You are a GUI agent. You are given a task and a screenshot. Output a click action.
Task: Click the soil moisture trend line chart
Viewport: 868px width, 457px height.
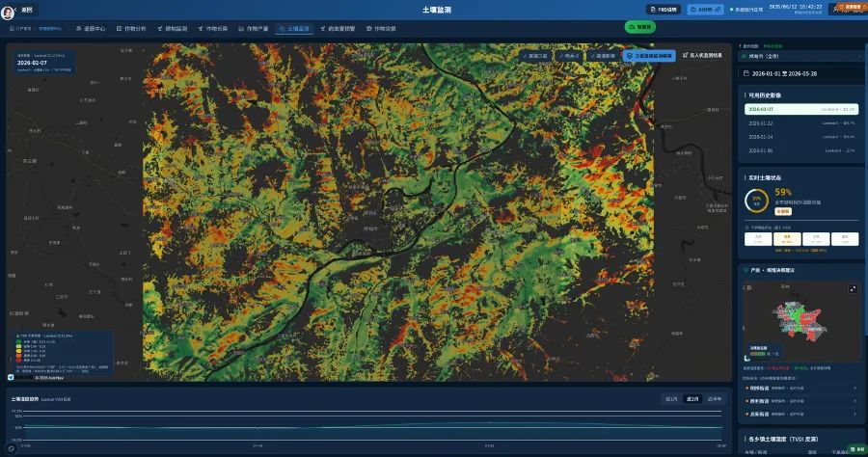click(373, 427)
